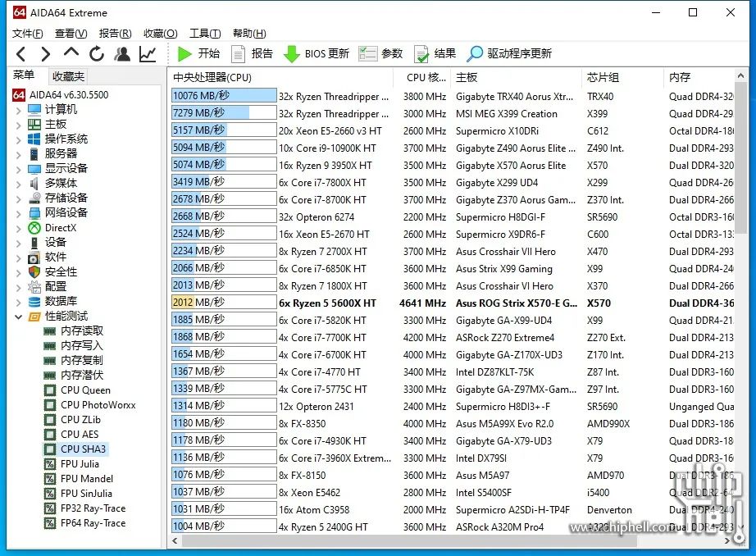Select the FPU Julia benchmark icon
This screenshot has width=756, height=556.
pos(50,464)
